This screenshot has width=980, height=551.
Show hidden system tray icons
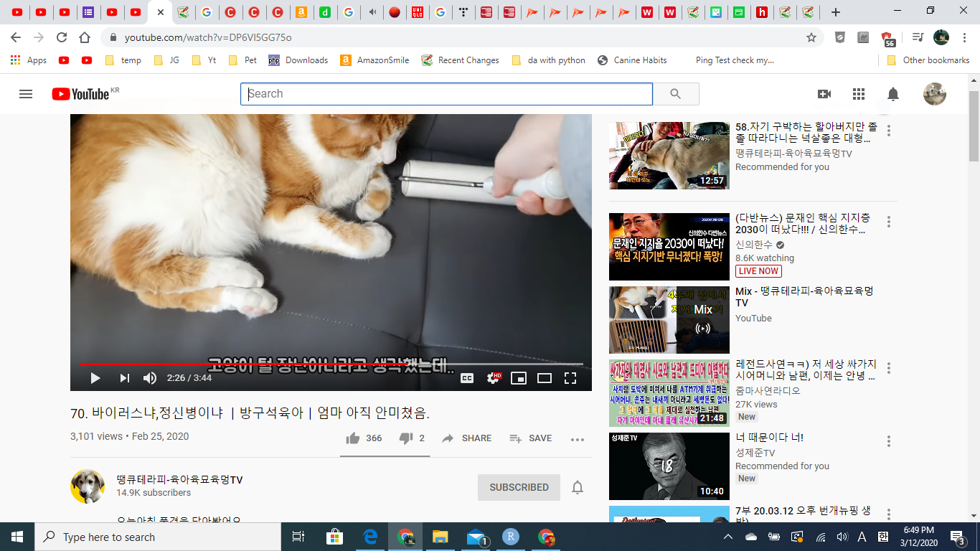[728, 537]
